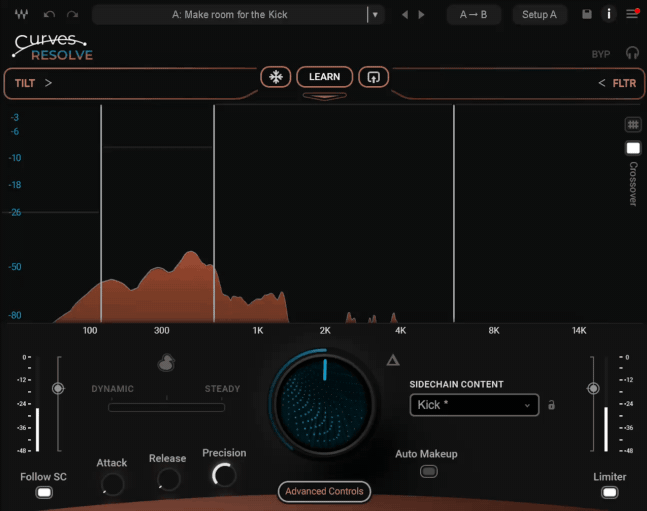This screenshot has height=511, width=647.
Task: Enable the Auto Makeup toggle
Action: 428,471
